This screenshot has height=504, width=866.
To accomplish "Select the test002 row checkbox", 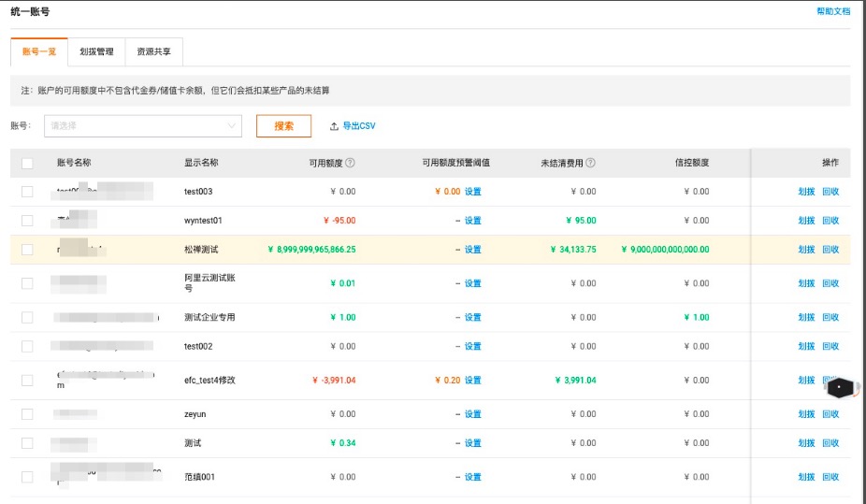I will (x=27, y=346).
